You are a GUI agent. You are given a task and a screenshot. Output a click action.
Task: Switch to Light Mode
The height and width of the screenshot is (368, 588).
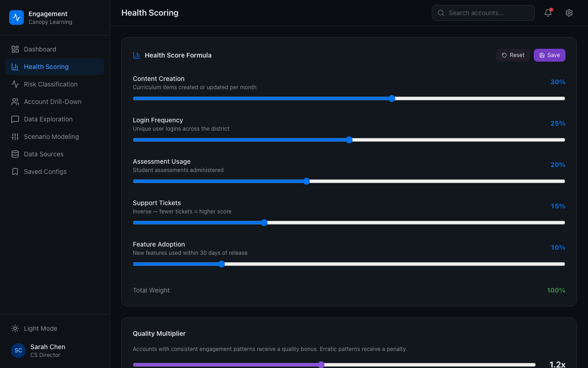coord(34,328)
